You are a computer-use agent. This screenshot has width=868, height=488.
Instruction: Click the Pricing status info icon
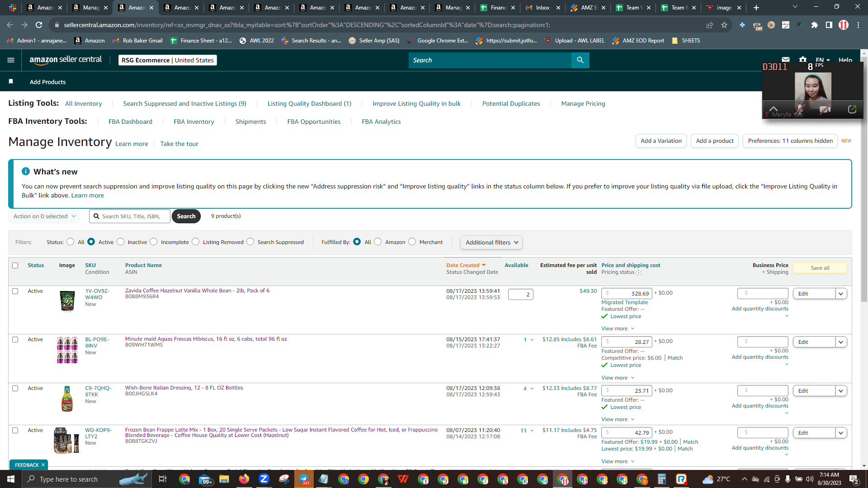point(639,272)
